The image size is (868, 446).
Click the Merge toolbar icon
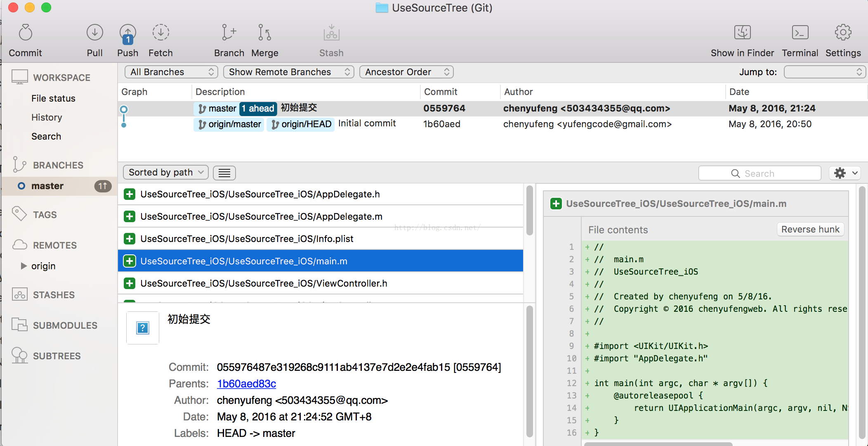tap(264, 33)
